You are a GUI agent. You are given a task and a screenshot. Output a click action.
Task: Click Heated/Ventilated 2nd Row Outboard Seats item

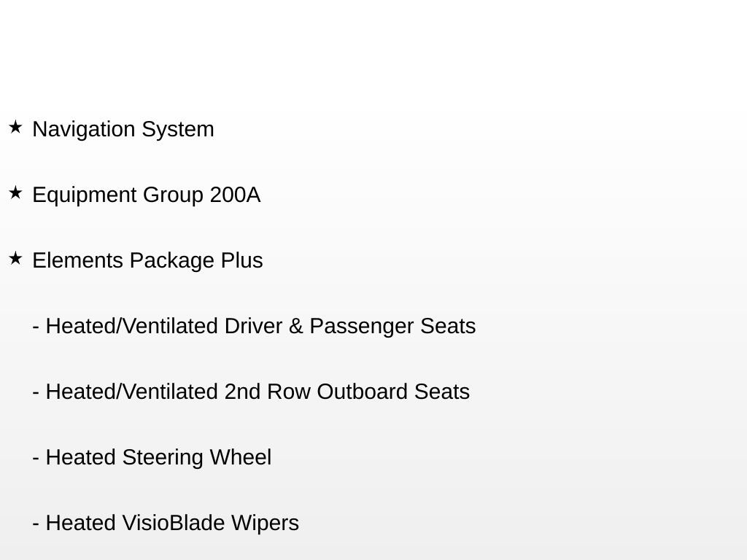click(x=251, y=392)
